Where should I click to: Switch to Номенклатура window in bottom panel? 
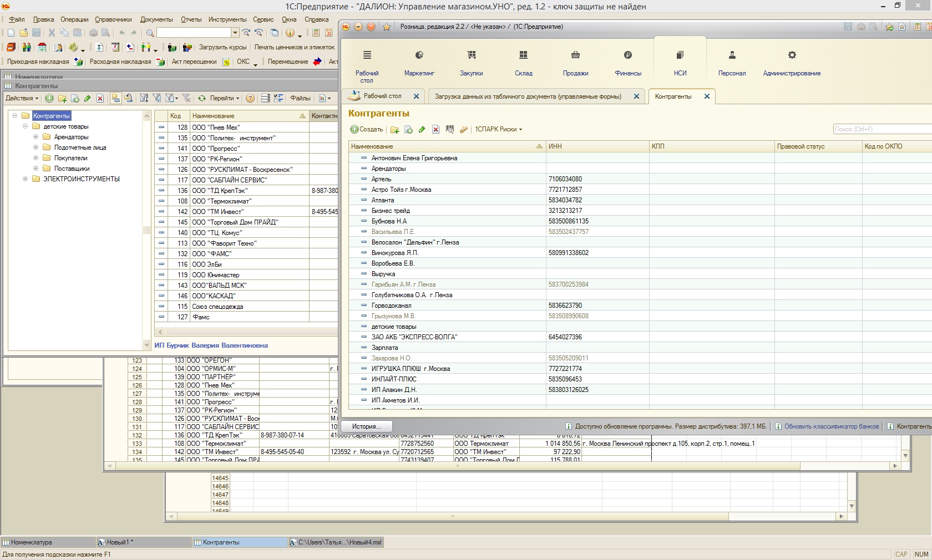48,542
